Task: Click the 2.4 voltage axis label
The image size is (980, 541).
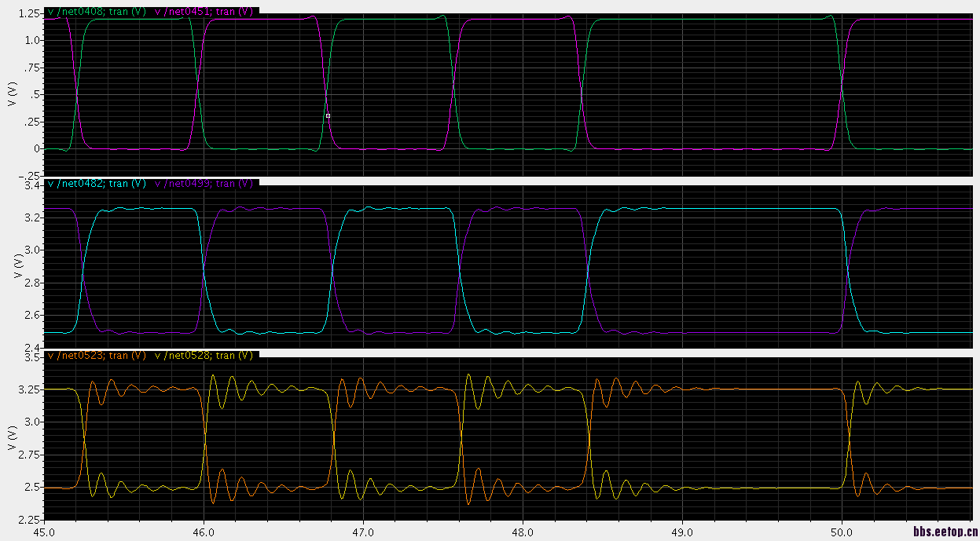Action: coord(32,348)
